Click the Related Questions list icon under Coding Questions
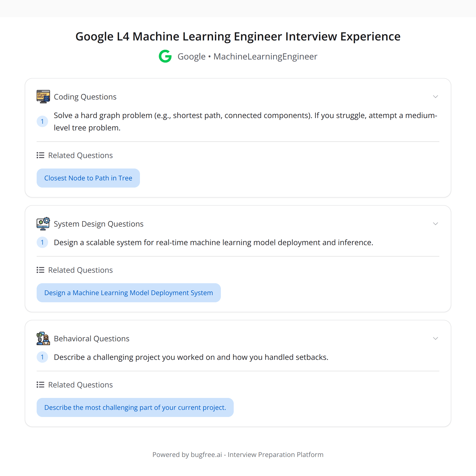 (40, 155)
